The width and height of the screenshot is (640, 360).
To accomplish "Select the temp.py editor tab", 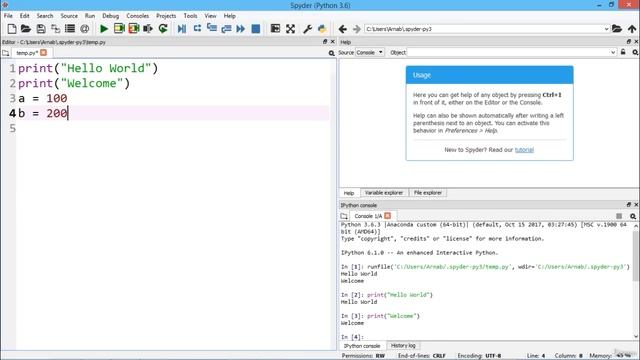I will 27,53.
